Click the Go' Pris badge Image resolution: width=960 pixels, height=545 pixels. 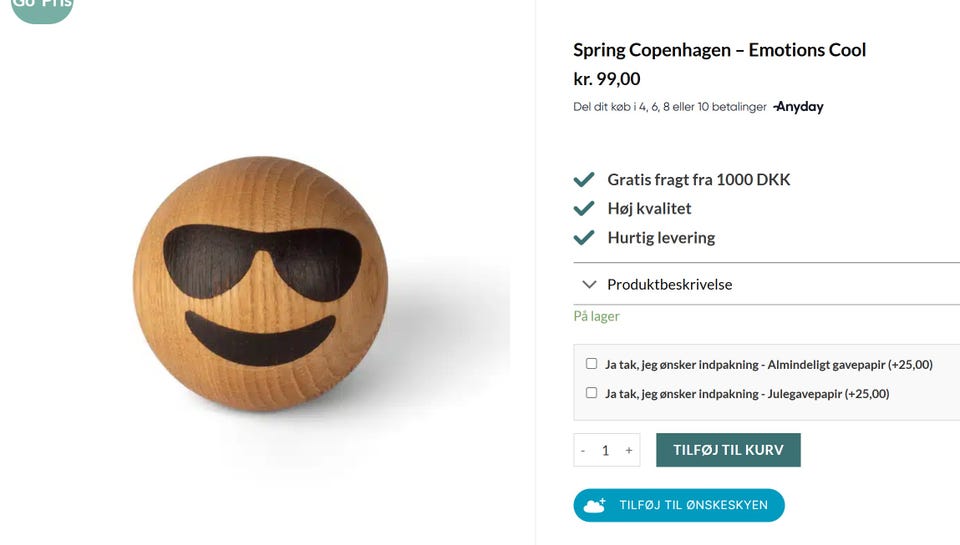[x=41, y=8]
